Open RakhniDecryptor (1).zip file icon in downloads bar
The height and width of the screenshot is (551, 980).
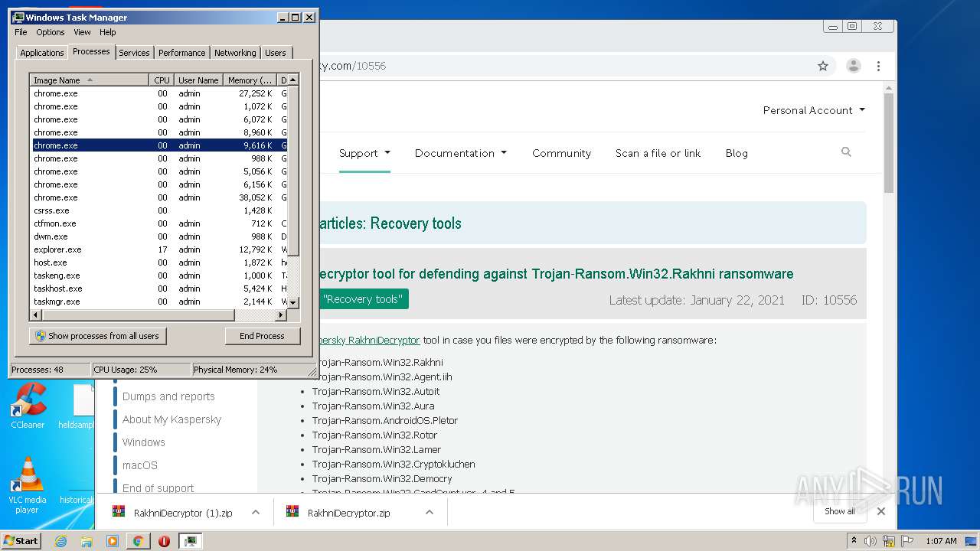[x=119, y=512]
